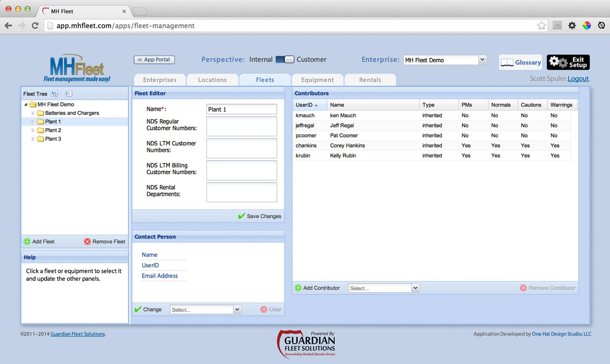610x364 pixels.
Task: Open the Guardian Fleet Solutions footer link
Action: point(77,334)
